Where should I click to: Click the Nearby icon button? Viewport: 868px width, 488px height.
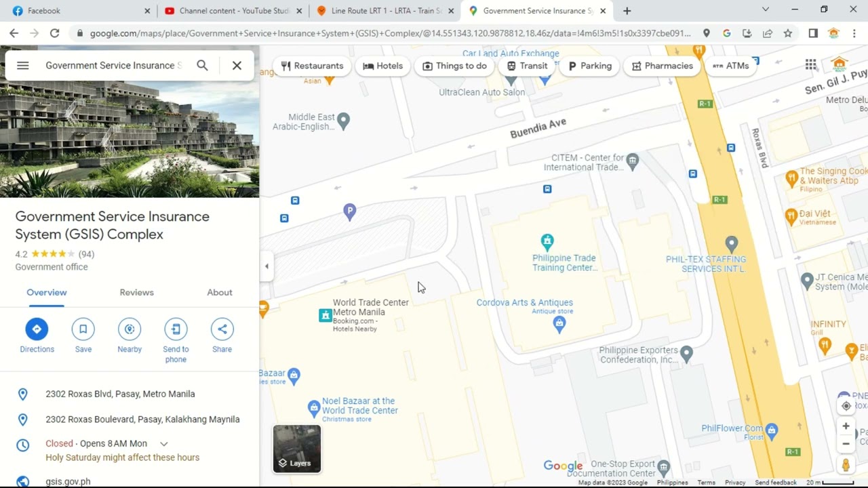pos(130,329)
